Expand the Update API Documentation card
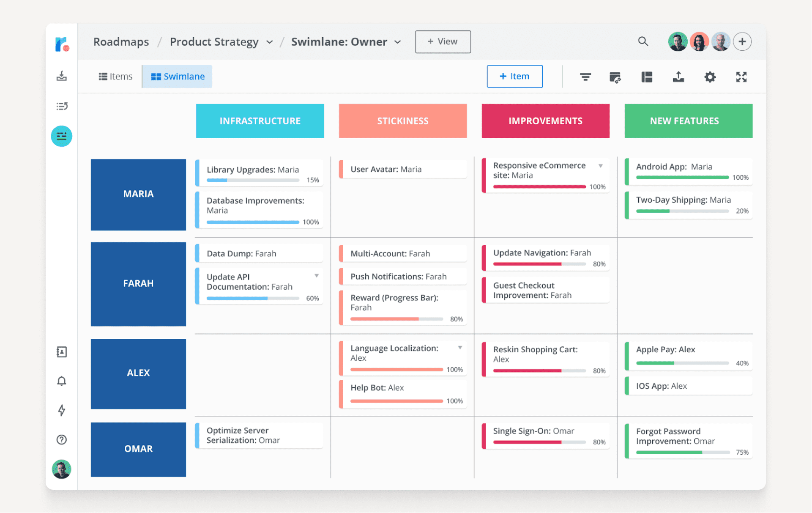Viewport: 812px width, 513px height. pos(317,275)
